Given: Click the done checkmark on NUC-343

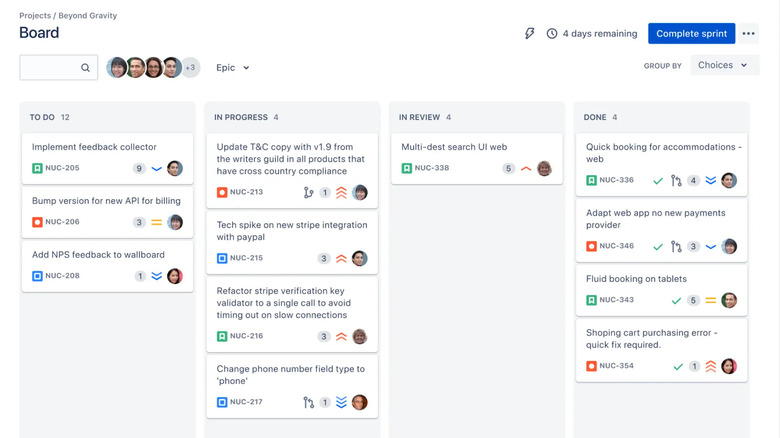Looking at the screenshot, I should 676,300.
